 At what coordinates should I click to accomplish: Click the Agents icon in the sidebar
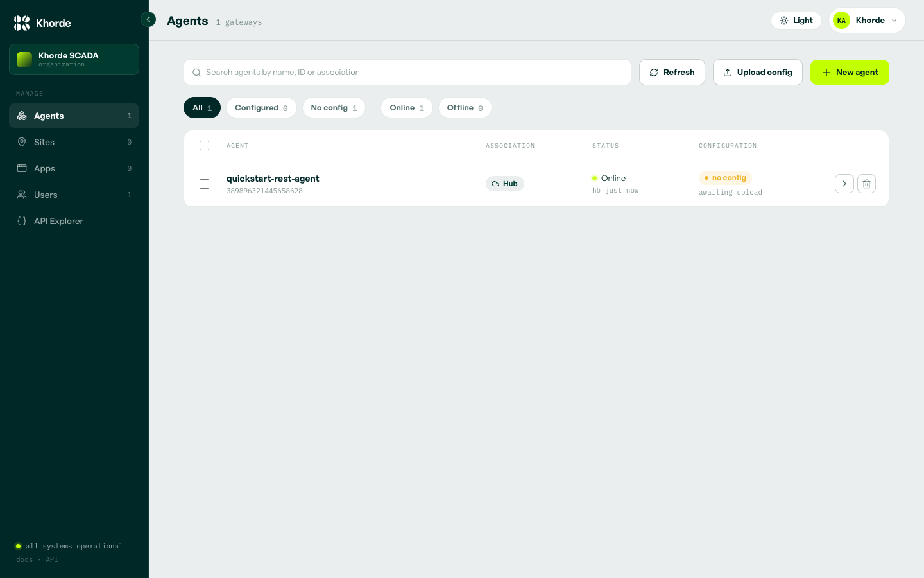tap(22, 116)
